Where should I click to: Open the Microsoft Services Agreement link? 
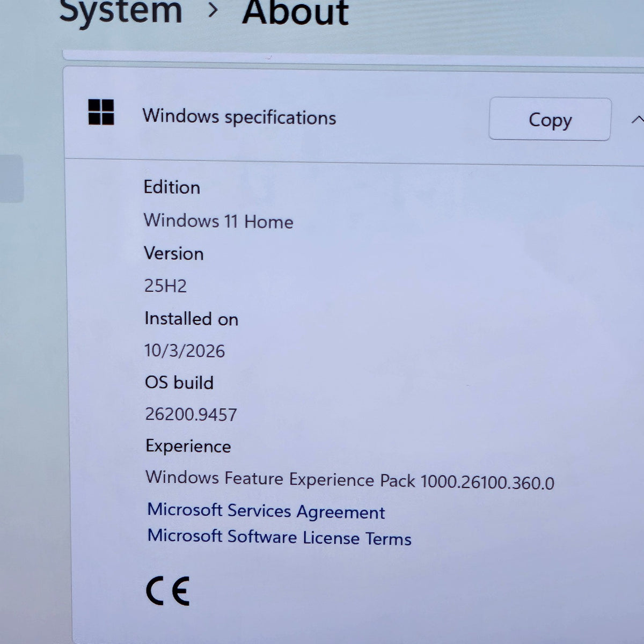point(266,511)
